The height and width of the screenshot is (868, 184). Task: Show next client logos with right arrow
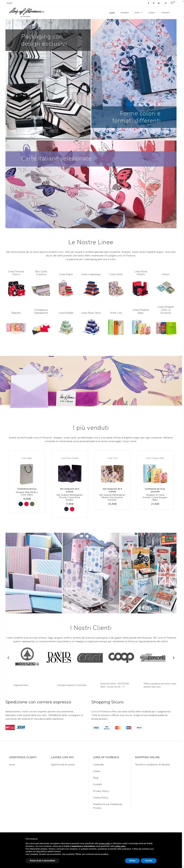click(174, 658)
